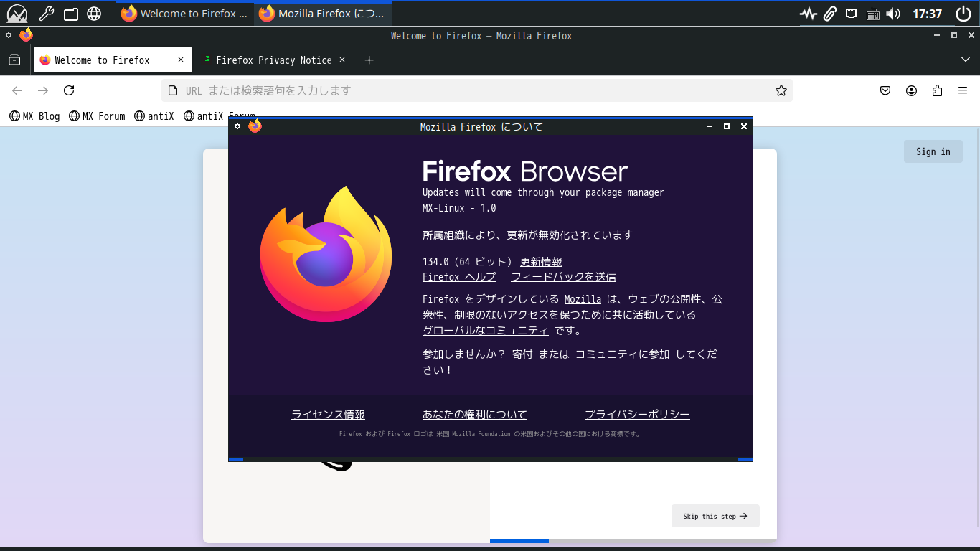The image size is (980, 551).
Task: Click the large Firefox logo in the dialog
Action: click(x=326, y=255)
